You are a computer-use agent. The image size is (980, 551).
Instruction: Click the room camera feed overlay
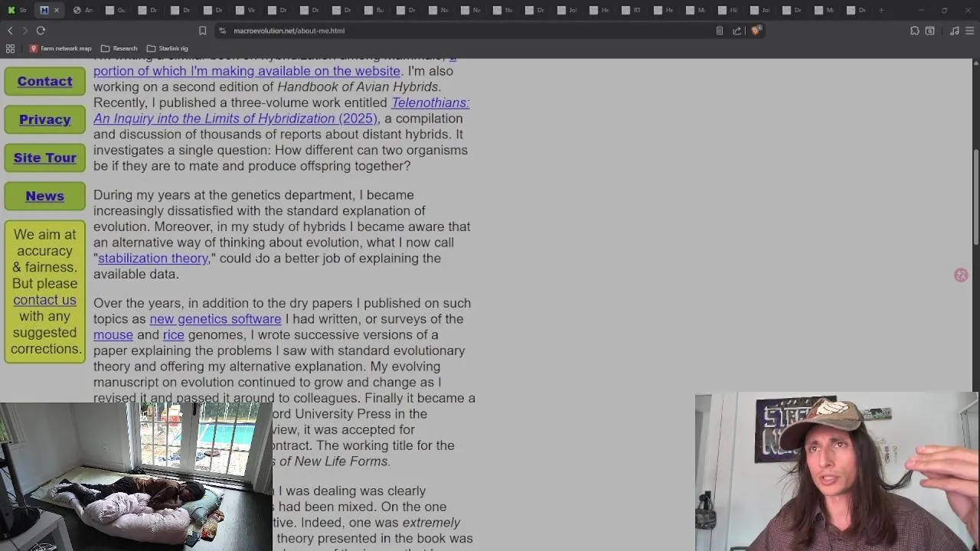pyautogui.click(x=136, y=476)
